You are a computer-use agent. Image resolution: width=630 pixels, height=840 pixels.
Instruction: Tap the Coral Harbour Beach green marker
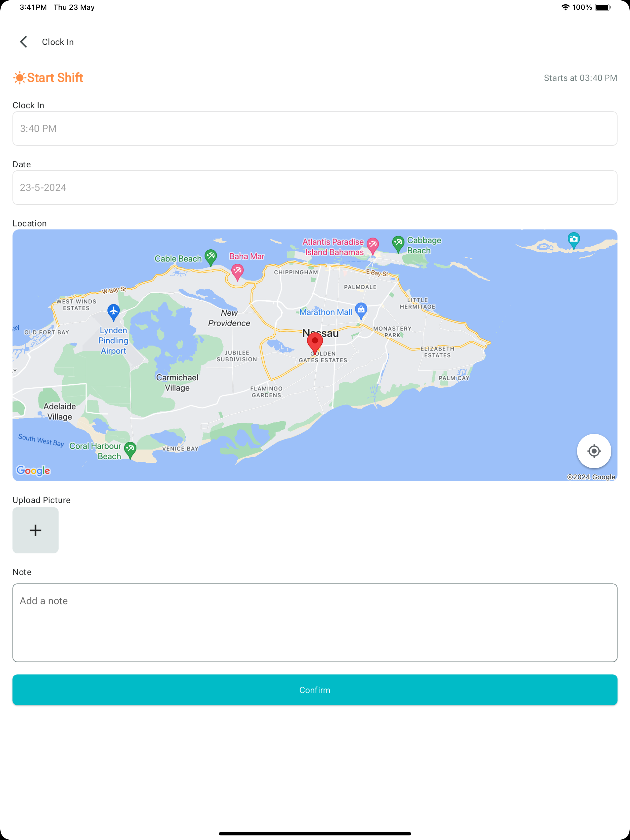tap(130, 451)
